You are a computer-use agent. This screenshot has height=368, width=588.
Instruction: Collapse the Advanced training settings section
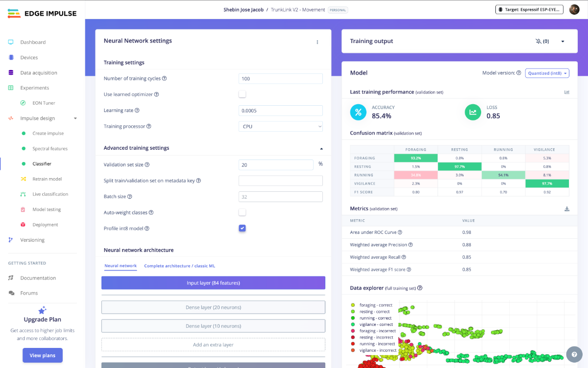pos(321,148)
